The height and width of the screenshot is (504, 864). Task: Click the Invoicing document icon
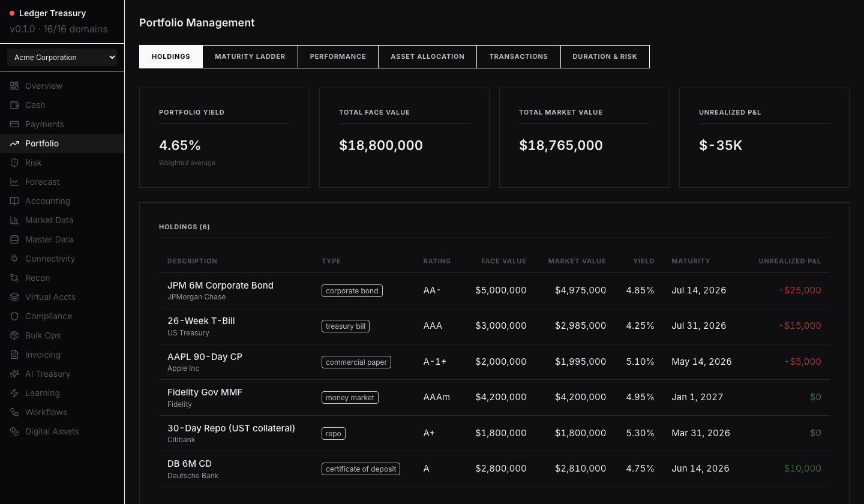click(x=14, y=355)
